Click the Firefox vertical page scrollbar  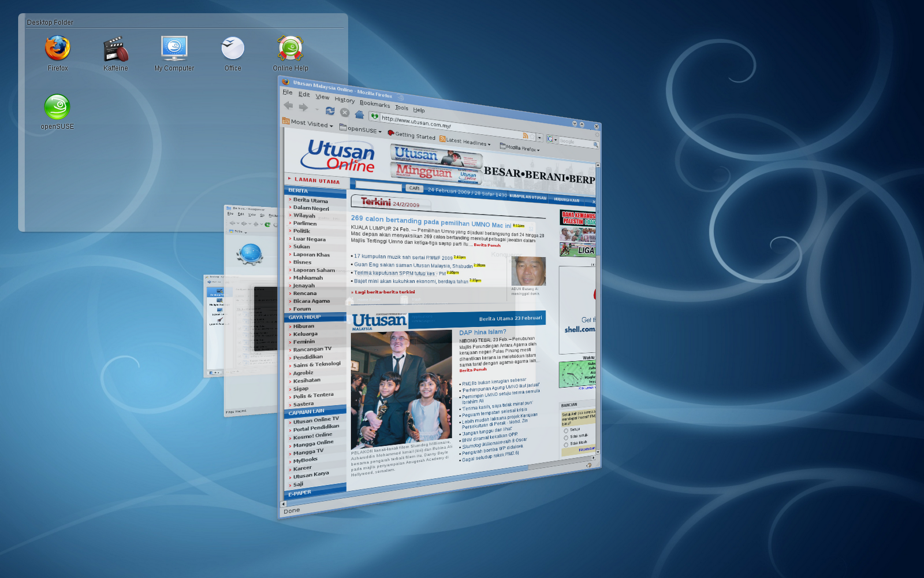(598, 309)
